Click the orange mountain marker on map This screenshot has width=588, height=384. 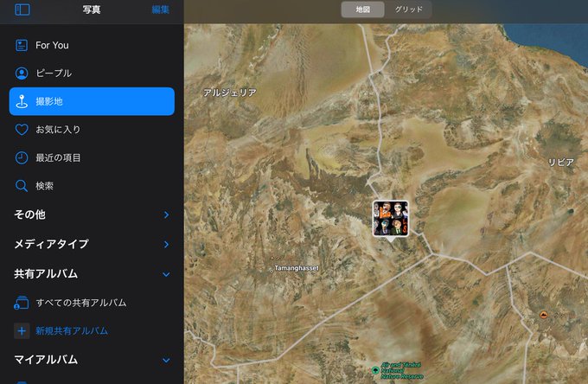pyautogui.click(x=543, y=315)
